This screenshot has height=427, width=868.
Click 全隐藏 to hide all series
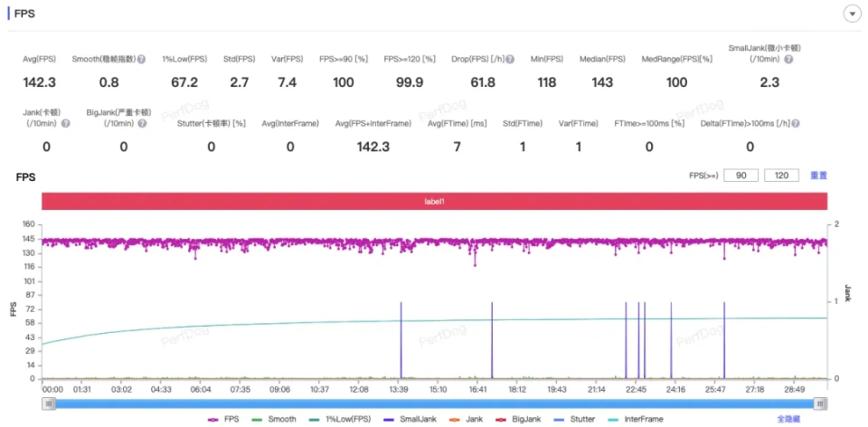(788, 419)
